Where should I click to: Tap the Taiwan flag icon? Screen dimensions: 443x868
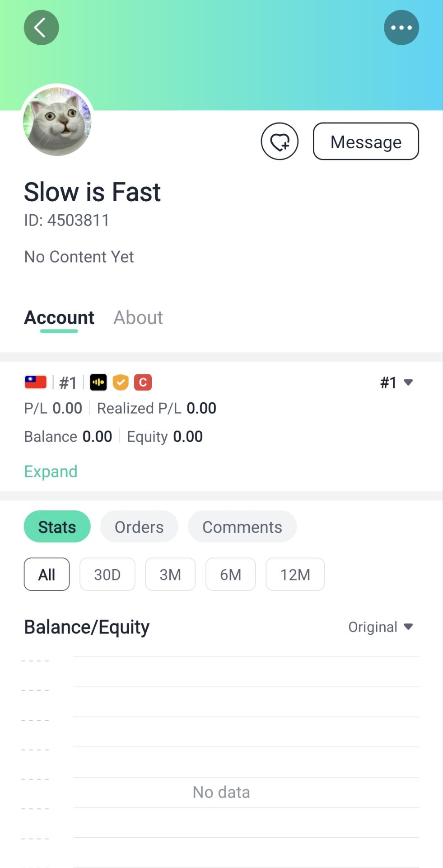[x=36, y=382]
